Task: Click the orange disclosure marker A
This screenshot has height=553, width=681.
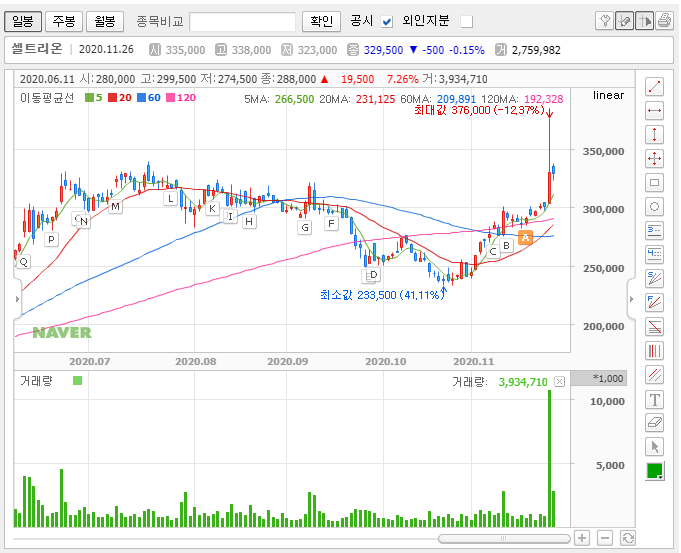Action: point(525,238)
